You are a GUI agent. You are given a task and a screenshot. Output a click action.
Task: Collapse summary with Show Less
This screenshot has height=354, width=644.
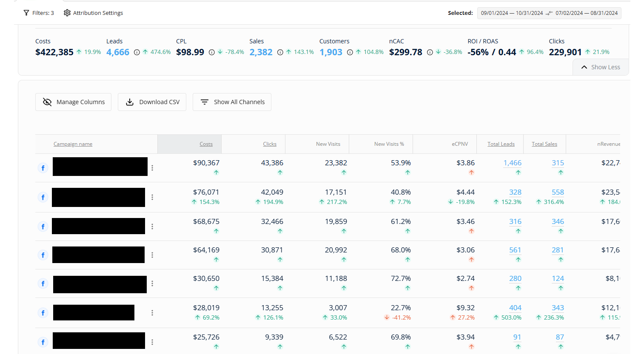601,67
